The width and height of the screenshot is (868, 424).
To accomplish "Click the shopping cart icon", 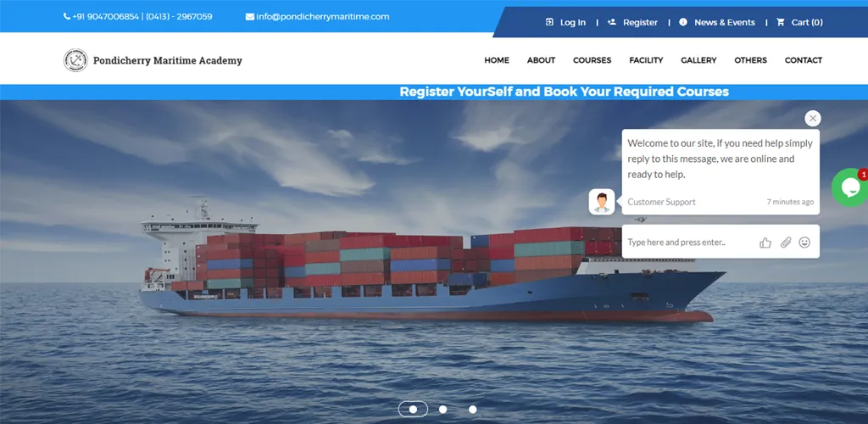I will coord(781,22).
